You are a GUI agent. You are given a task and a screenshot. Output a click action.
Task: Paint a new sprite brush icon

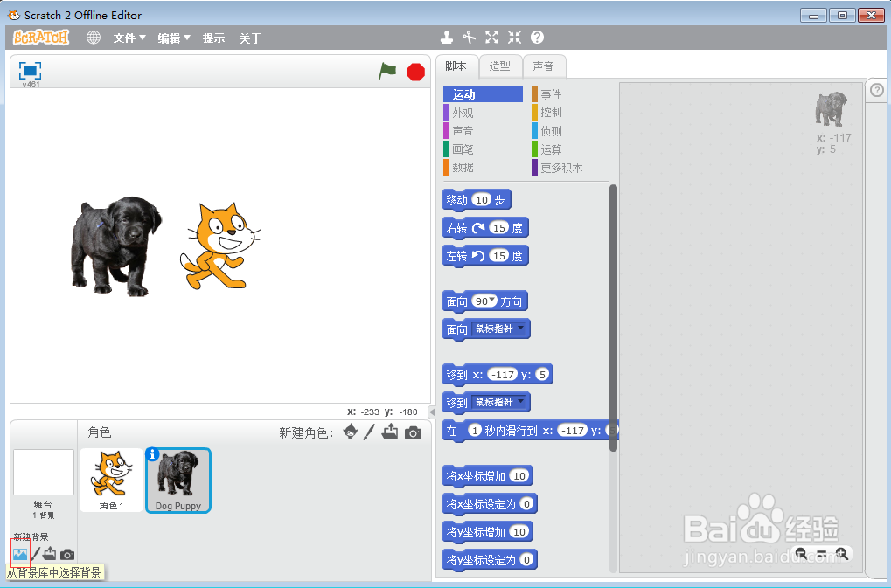click(x=369, y=432)
